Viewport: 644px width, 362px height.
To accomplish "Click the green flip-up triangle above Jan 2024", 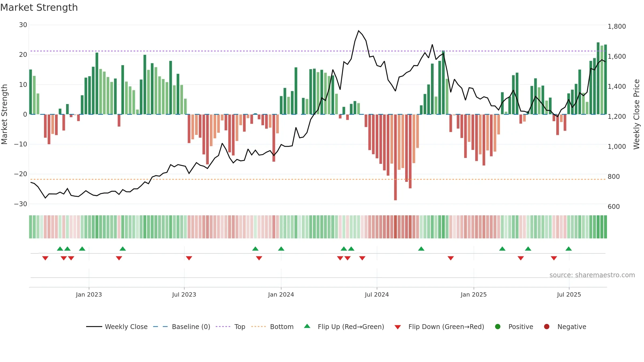I will pos(281,249).
